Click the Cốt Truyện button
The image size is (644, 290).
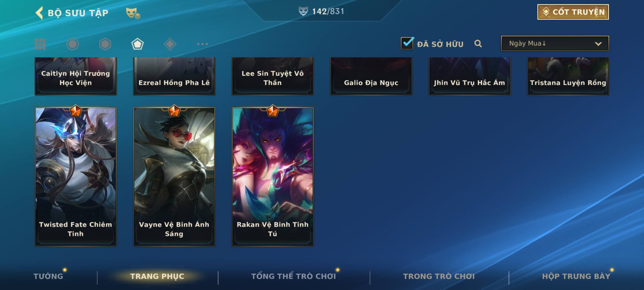[x=573, y=12]
